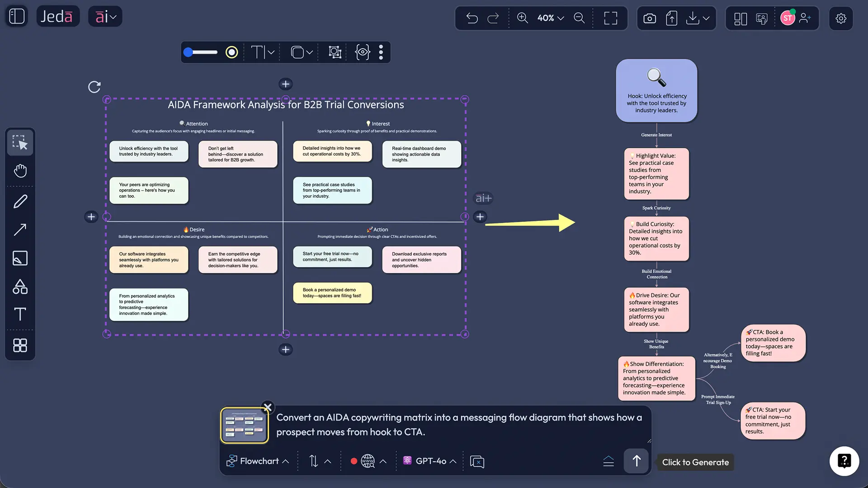868x488 pixels.
Task: Select the Hand pan tool
Action: coord(20,171)
